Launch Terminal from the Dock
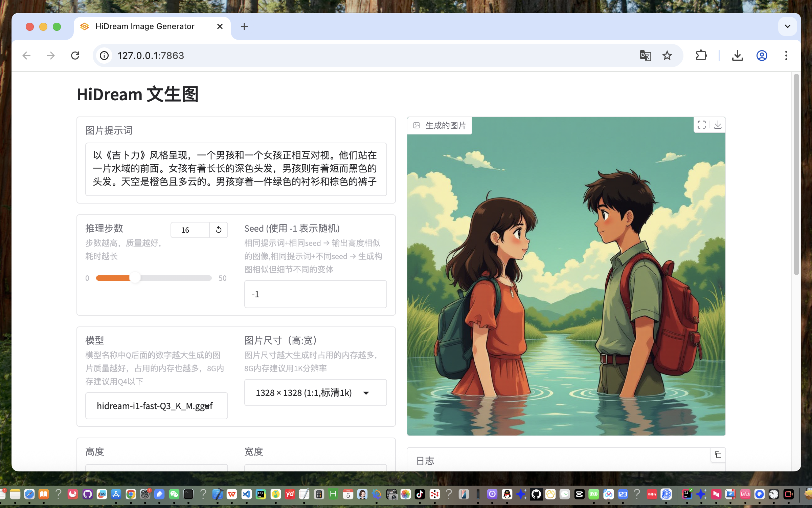812x508 pixels. click(188, 494)
